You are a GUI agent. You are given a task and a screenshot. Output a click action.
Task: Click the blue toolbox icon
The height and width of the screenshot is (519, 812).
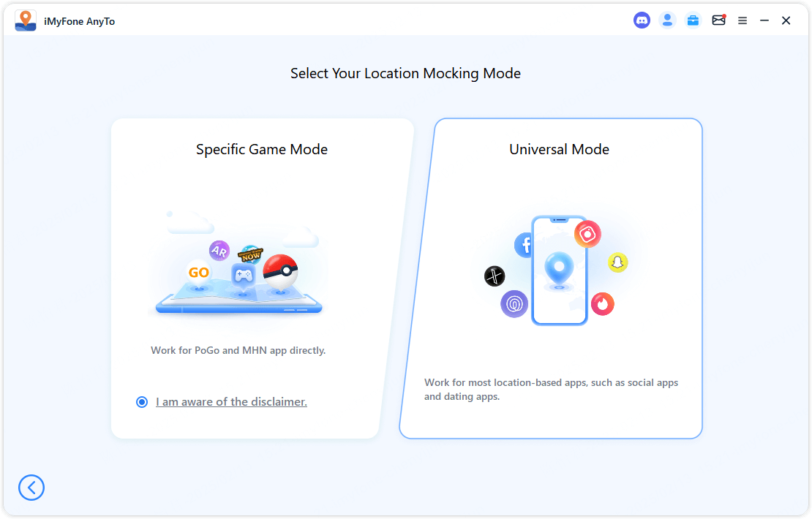pyautogui.click(x=693, y=20)
